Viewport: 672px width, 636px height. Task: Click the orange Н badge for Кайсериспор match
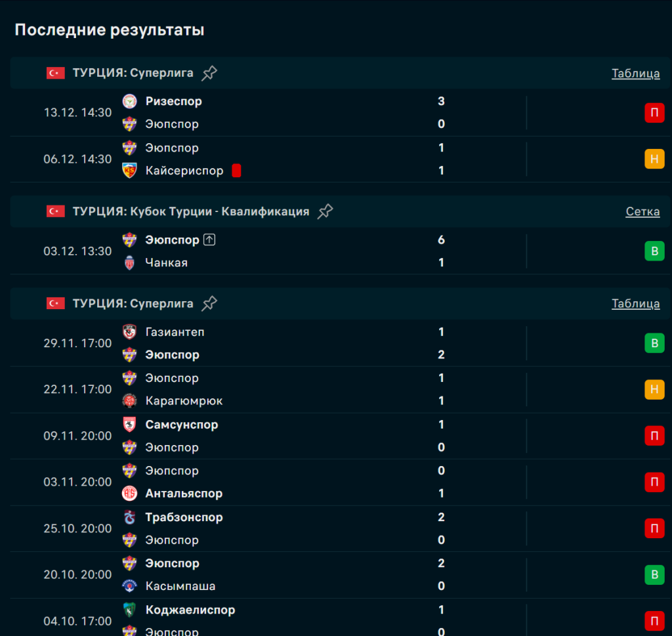point(654,159)
